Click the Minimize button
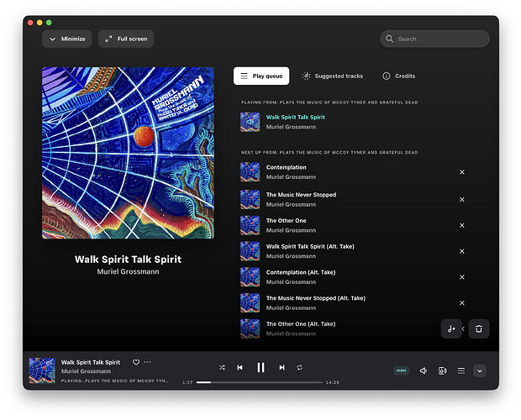This screenshot has width=521, height=420. pyautogui.click(x=66, y=39)
